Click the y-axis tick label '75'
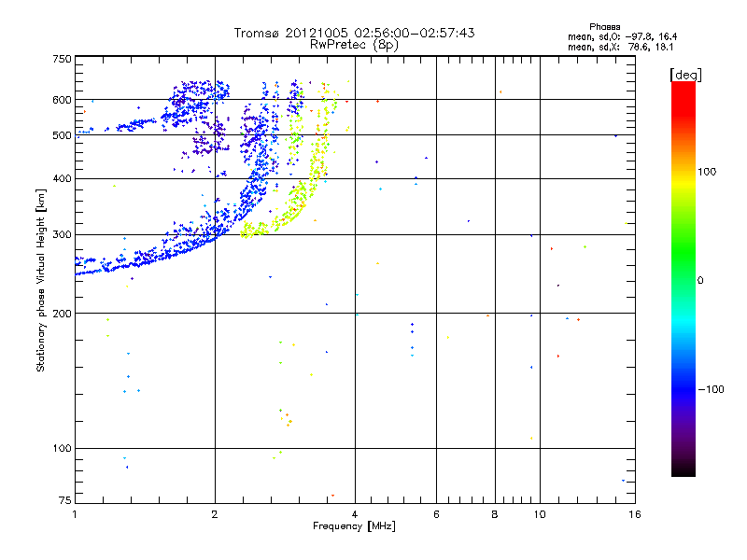This screenshot has height=560, width=747. coord(65,500)
